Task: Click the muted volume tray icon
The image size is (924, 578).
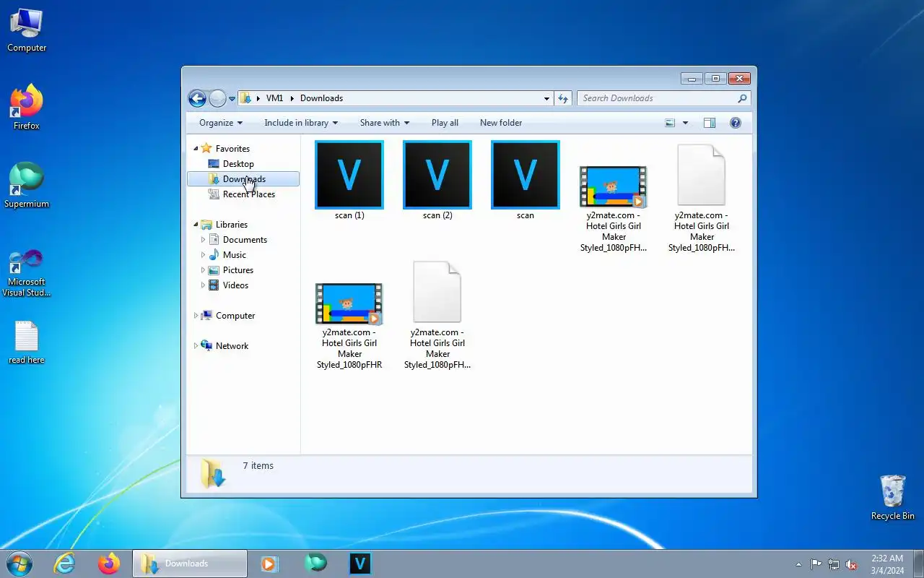Action: pos(851,564)
